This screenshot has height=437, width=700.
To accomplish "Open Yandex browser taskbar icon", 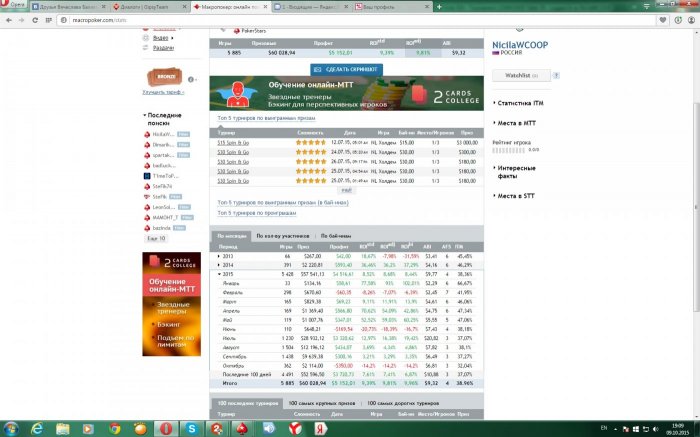I will 294,429.
